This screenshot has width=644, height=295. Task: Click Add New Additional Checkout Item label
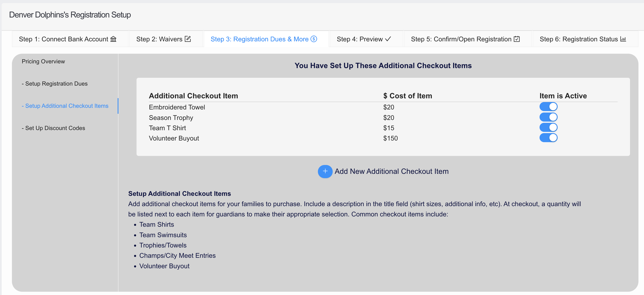pyautogui.click(x=391, y=171)
